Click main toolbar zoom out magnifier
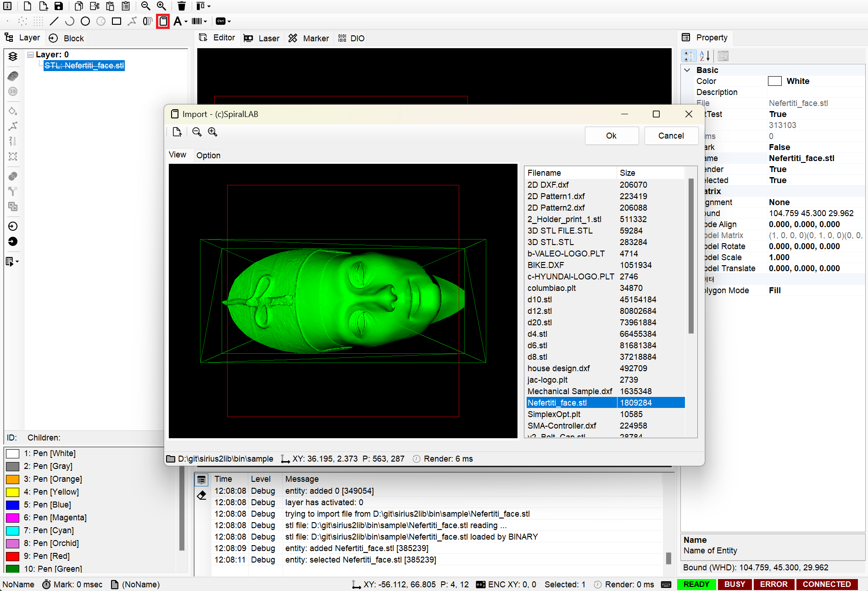This screenshot has height=591, width=868. (146, 6)
